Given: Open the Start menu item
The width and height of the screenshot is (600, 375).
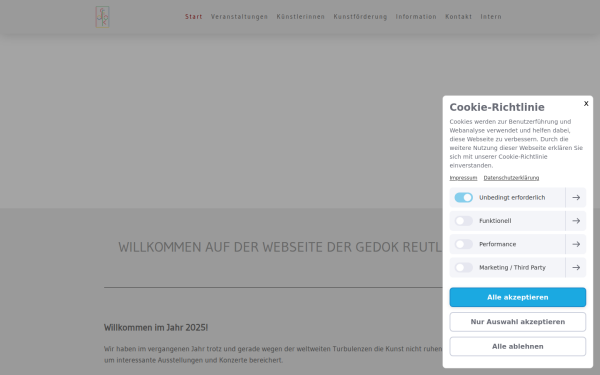Looking at the screenshot, I should 194,16.
